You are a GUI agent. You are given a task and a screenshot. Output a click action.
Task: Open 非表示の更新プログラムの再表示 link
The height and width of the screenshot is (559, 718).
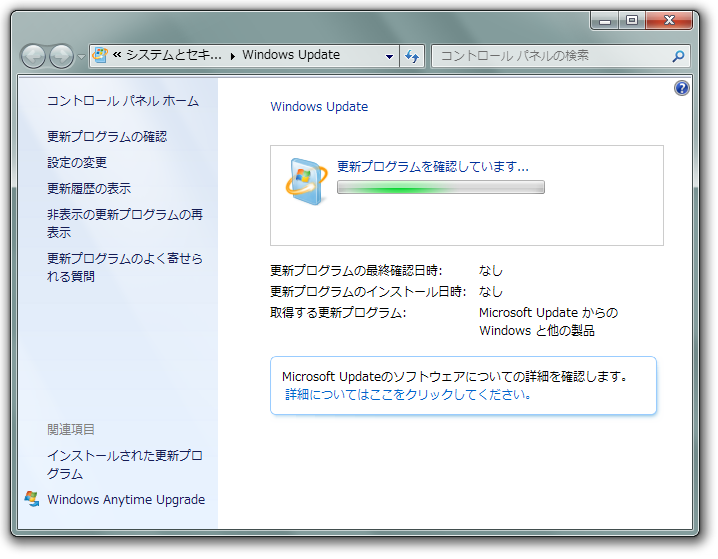click(125, 223)
